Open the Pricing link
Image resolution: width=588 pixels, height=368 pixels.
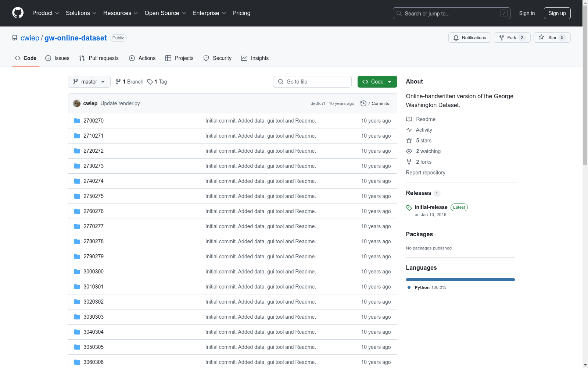coord(241,13)
